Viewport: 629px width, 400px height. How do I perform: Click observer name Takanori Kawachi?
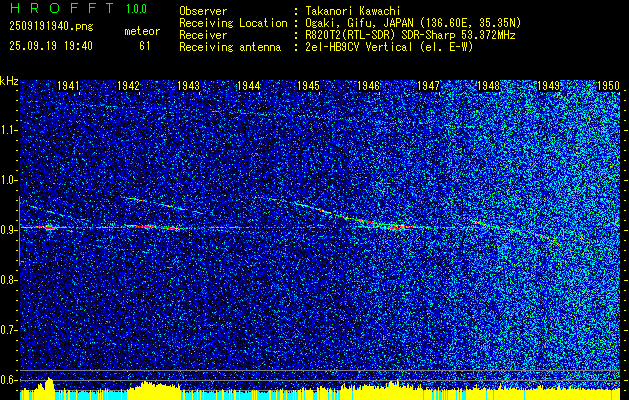(x=353, y=11)
